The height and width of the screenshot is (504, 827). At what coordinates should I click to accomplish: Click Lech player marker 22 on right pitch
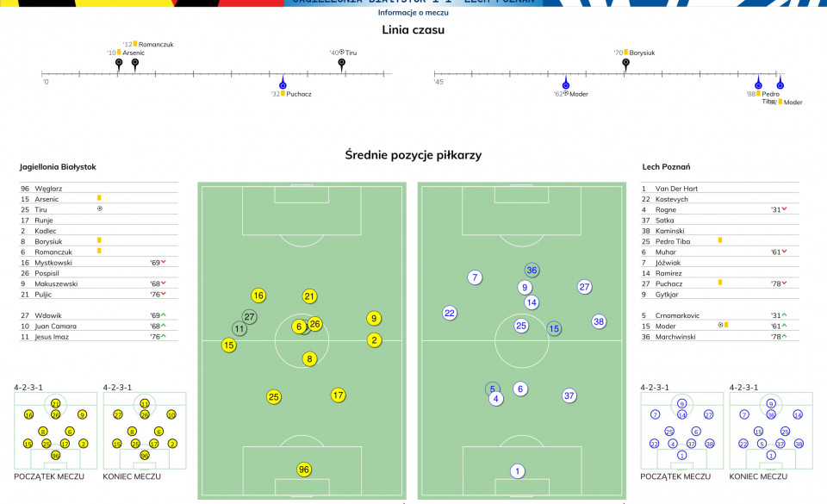pyautogui.click(x=450, y=313)
